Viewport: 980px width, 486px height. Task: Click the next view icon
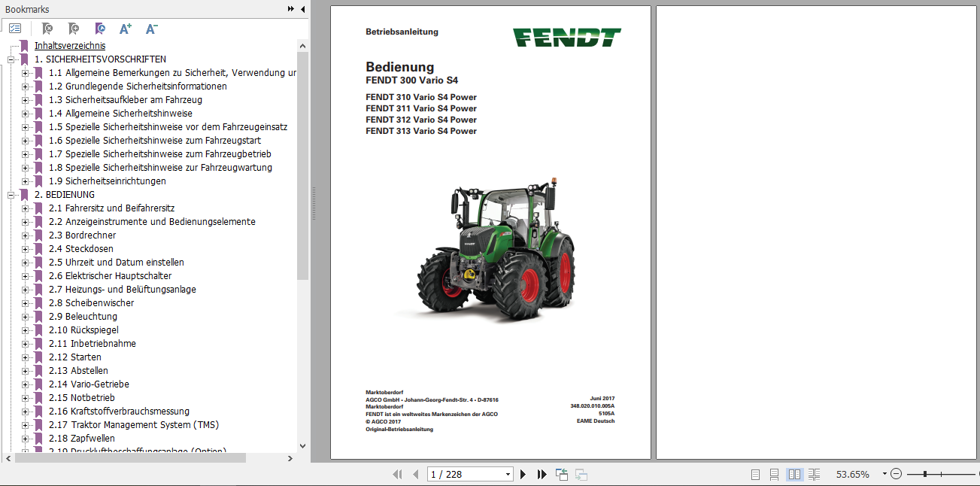(581, 474)
